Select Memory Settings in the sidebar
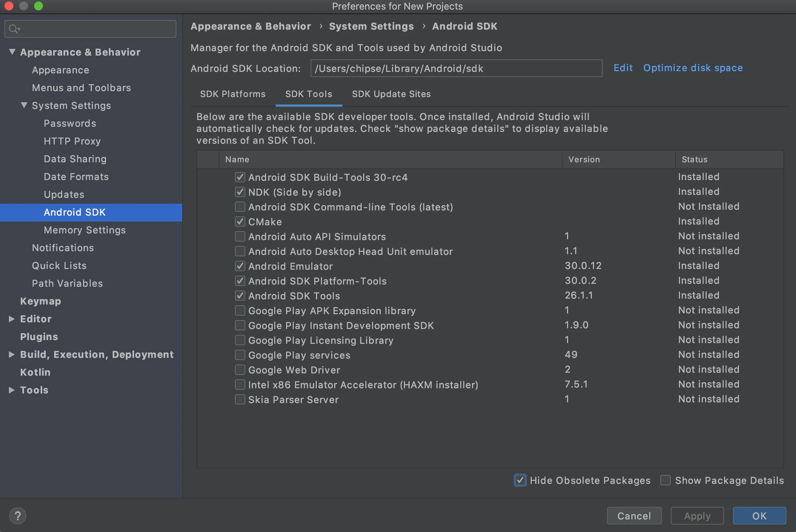The image size is (796, 532). 84,230
